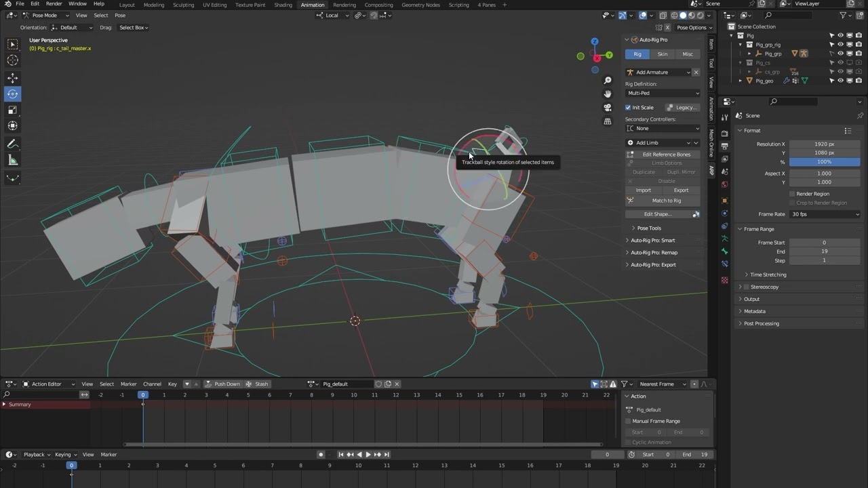Switch orthographic perspective grid icon
The image size is (868, 488).
pyautogui.click(x=608, y=121)
